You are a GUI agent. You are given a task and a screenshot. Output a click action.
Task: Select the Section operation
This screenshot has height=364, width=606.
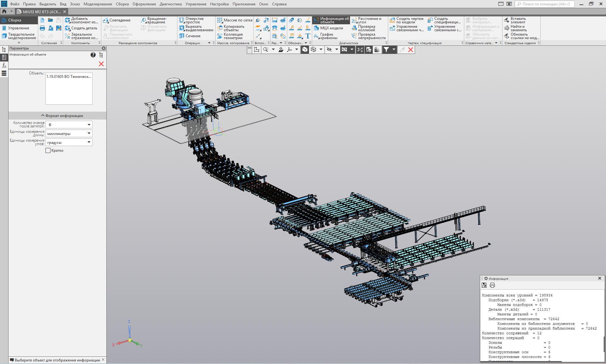(190, 36)
